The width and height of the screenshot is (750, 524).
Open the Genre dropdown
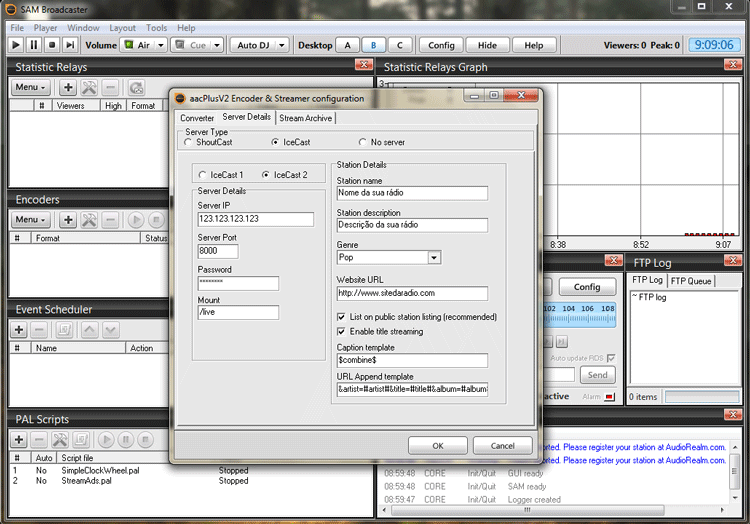(434, 257)
